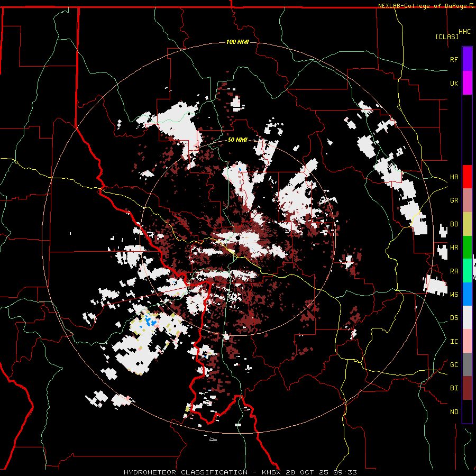Click the HR legend label

454,248
